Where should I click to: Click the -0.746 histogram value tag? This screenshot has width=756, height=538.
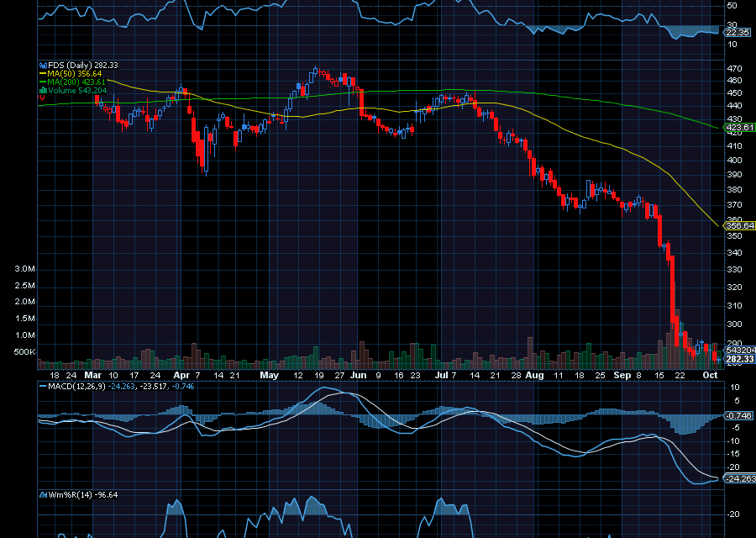(738, 415)
